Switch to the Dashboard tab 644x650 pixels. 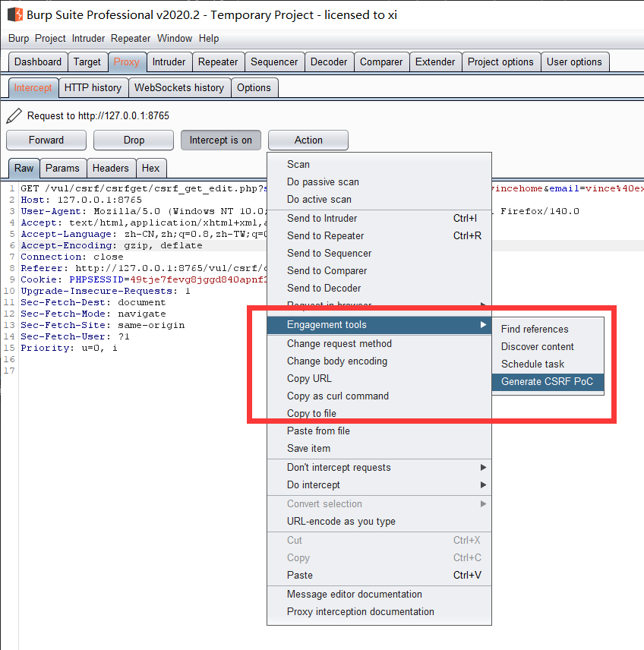coord(38,62)
